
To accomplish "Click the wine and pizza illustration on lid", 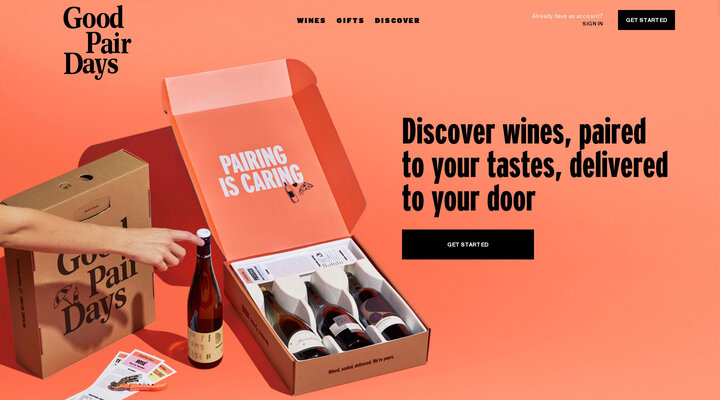I will (x=298, y=191).
